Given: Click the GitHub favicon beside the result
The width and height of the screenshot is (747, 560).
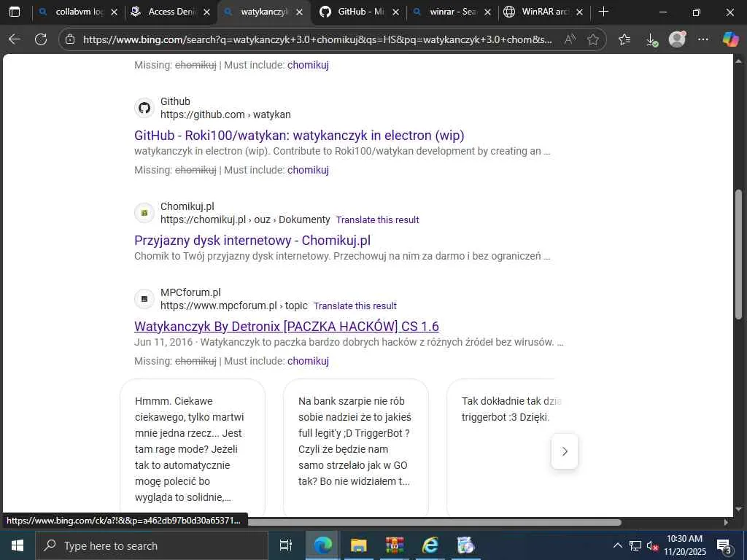Looking at the screenshot, I should (x=144, y=108).
